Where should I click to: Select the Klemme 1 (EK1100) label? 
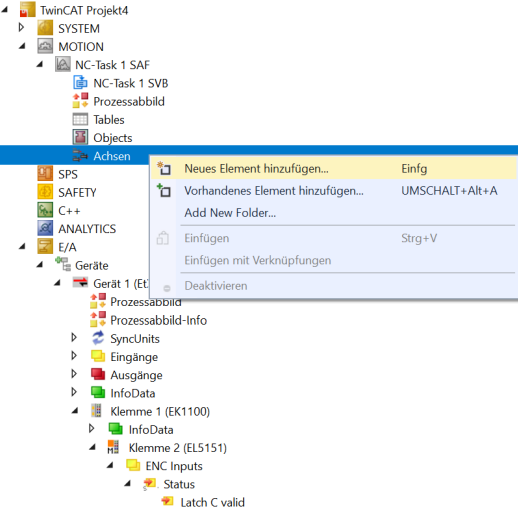pyautogui.click(x=160, y=412)
